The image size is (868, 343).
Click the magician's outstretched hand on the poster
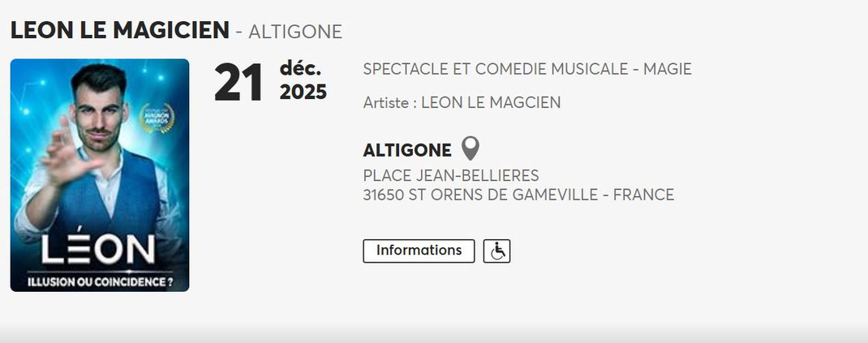coord(63,152)
